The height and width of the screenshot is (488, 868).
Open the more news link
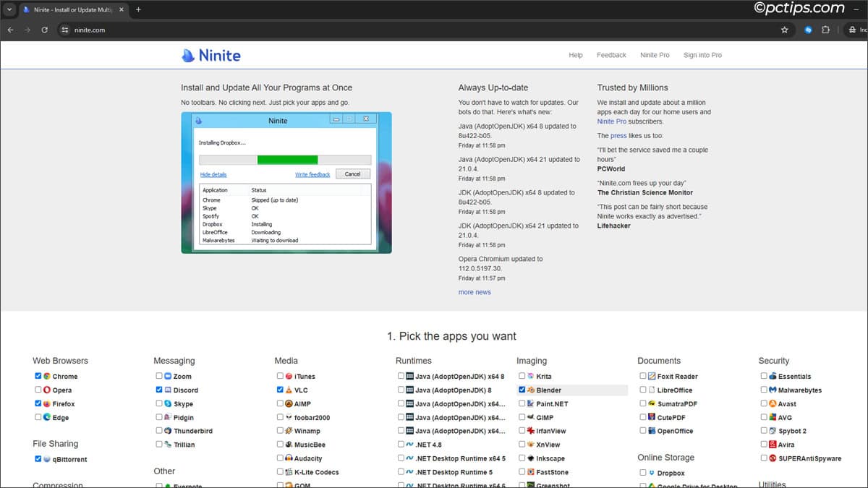[x=474, y=291]
